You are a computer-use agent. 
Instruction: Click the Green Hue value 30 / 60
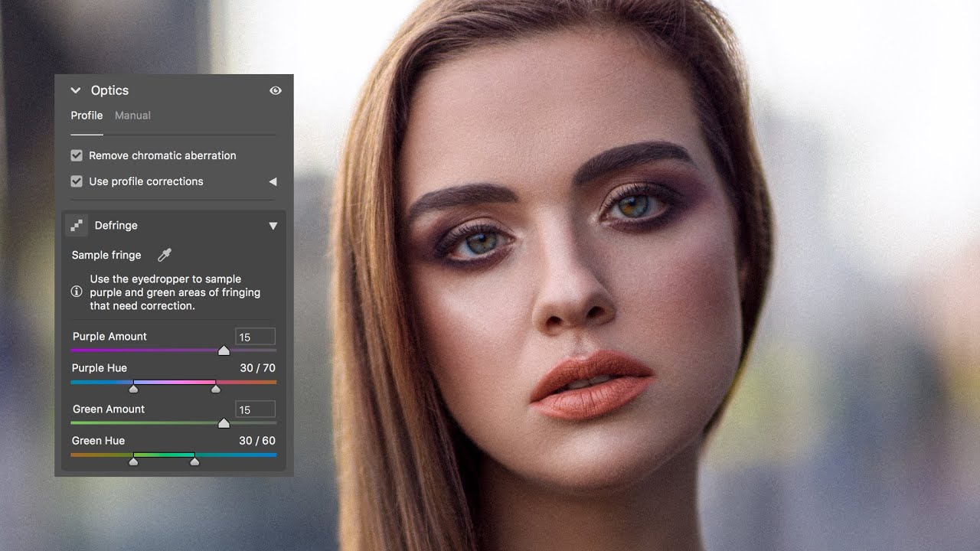(257, 441)
